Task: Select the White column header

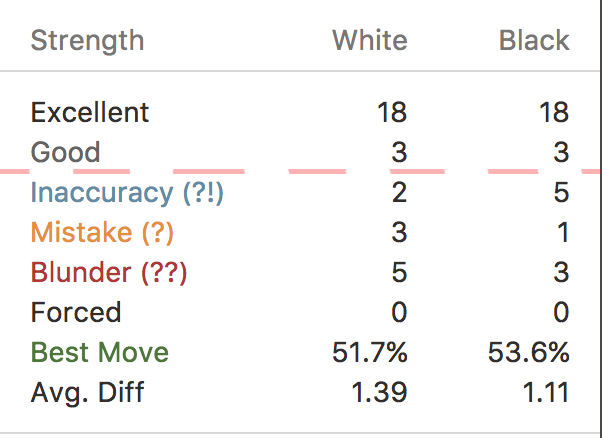Action: (369, 41)
